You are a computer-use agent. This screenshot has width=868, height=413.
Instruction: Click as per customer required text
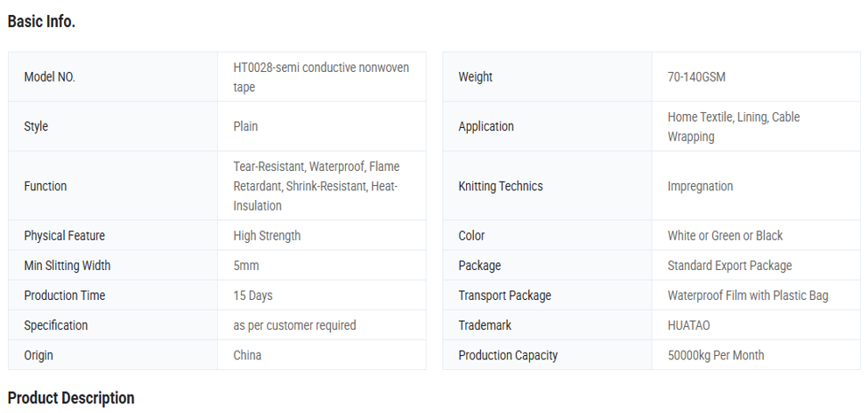[x=294, y=325]
